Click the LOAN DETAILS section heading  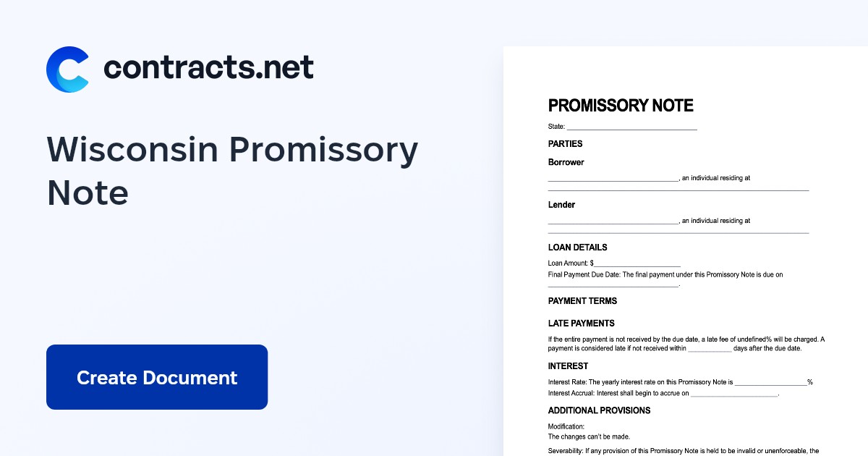(578, 248)
